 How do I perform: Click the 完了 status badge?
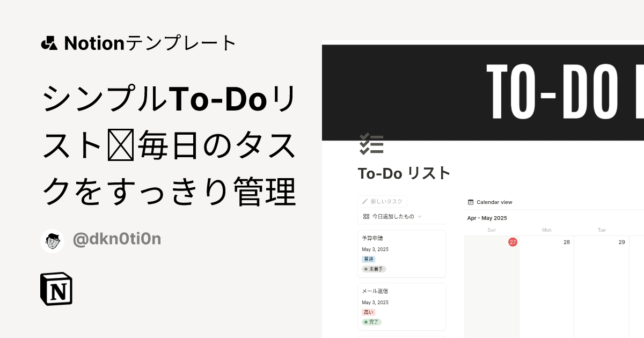(x=372, y=322)
